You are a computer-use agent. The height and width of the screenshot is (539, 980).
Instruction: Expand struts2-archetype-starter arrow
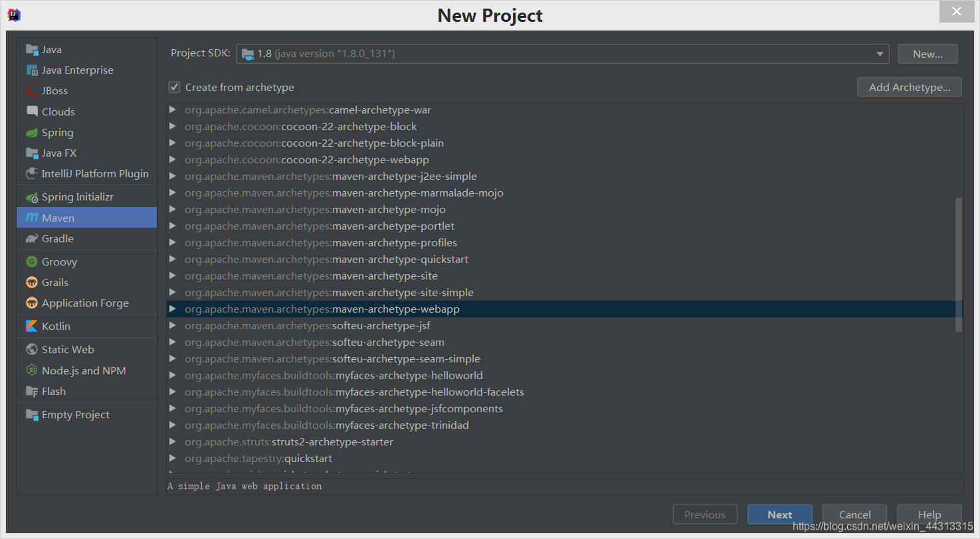[173, 441]
